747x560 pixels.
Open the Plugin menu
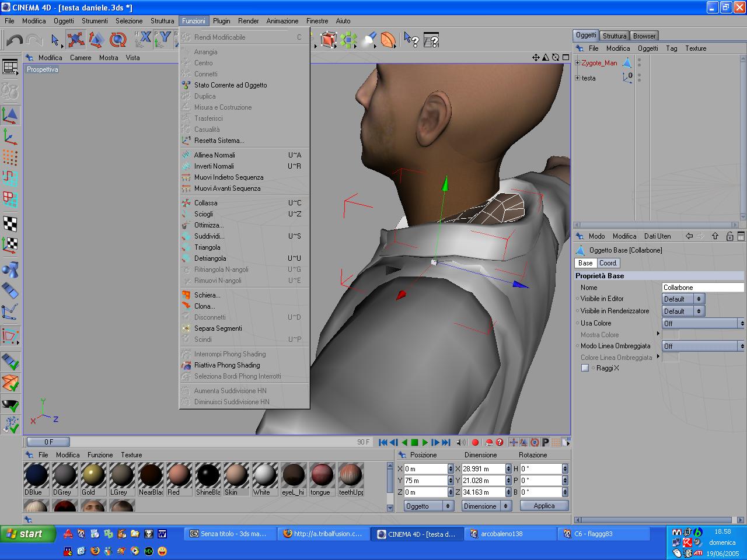click(222, 21)
